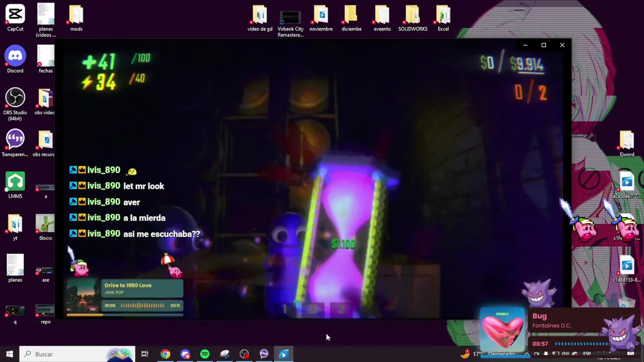Image resolution: width=644 pixels, height=362 pixels.
Task: Show hidden system tray icons
Action: click(x=527, y=354)
